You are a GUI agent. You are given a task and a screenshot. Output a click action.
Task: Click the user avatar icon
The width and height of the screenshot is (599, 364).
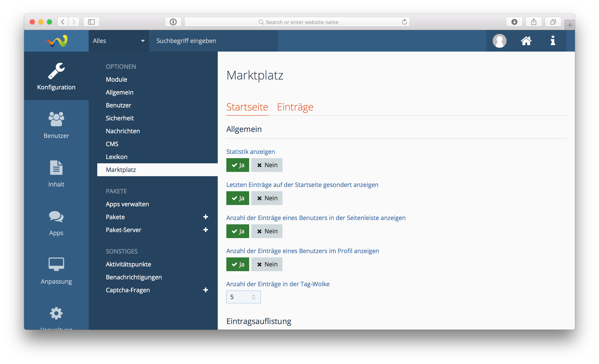tap(499, 41)
